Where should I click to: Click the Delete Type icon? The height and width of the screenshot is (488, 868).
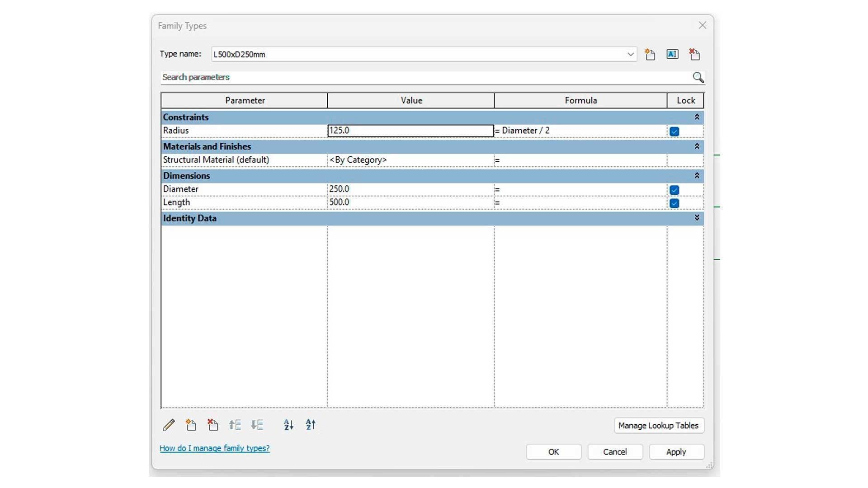coord(694,54)
